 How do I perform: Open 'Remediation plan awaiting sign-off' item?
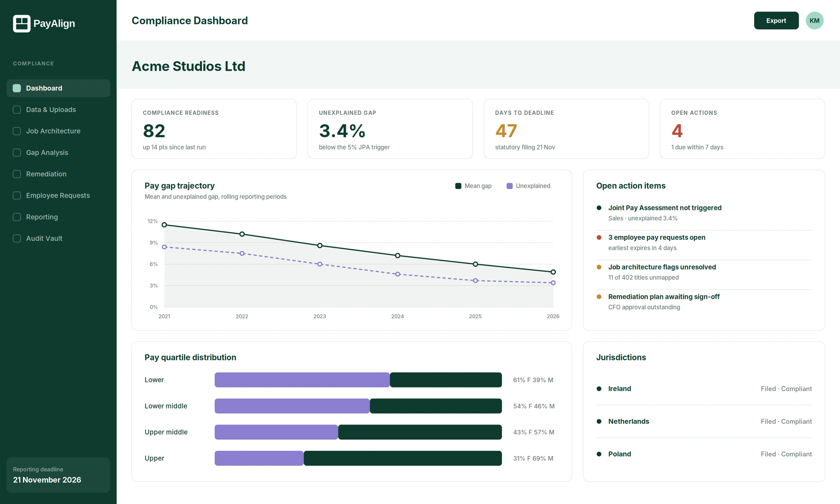704,302
